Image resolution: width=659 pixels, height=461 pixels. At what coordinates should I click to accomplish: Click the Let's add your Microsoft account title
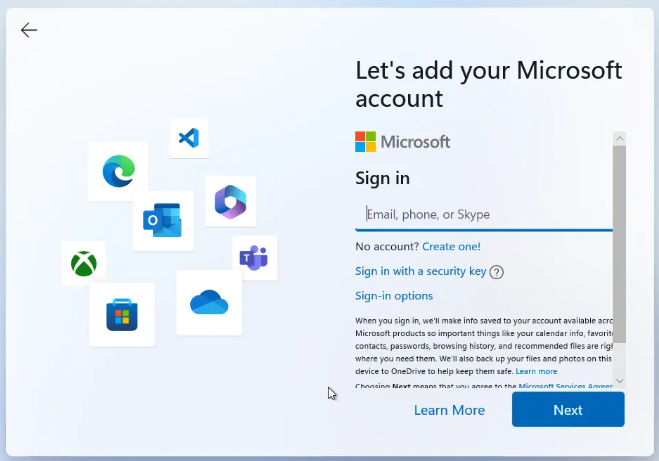(x=489, y=84)
